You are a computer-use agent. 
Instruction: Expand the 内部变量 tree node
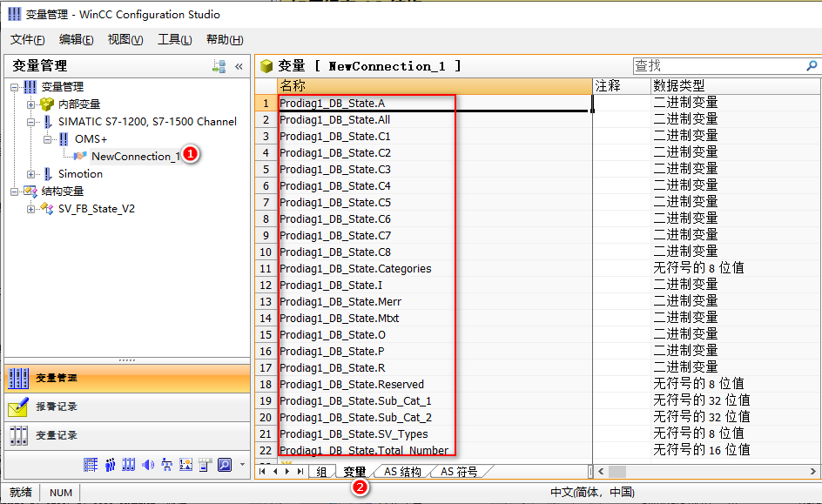[x=31, y=104]
